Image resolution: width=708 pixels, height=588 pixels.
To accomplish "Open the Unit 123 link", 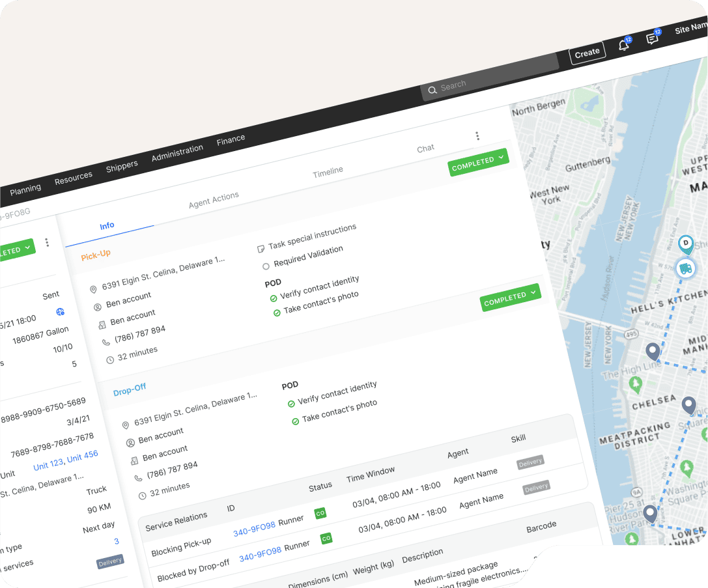I will (x=48, y=464).
